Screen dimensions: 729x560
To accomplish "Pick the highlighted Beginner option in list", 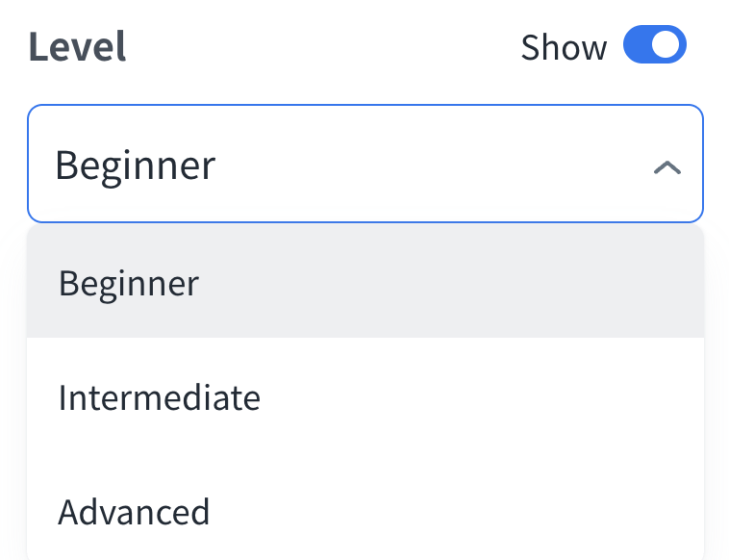I will point(129,283).
